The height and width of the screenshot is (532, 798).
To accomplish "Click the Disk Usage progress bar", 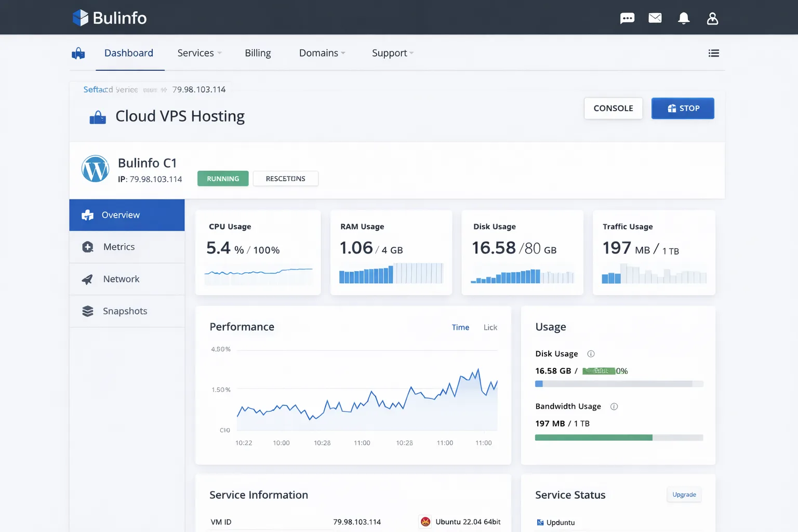I will [x=619, y=384].
